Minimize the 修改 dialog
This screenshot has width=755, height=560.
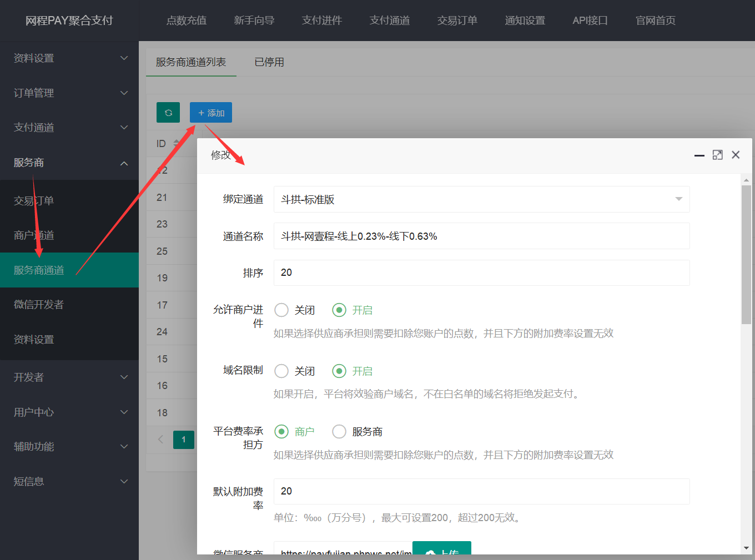[x=699, y=155]
